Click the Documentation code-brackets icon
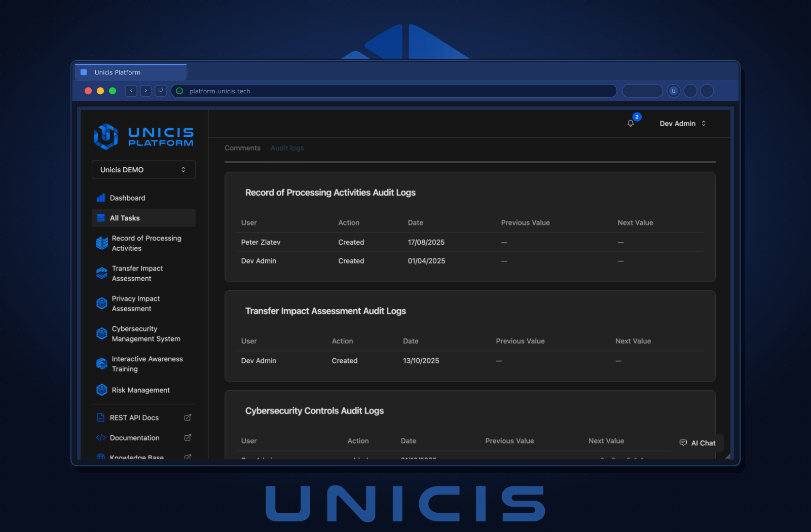 tap(101, 438)
